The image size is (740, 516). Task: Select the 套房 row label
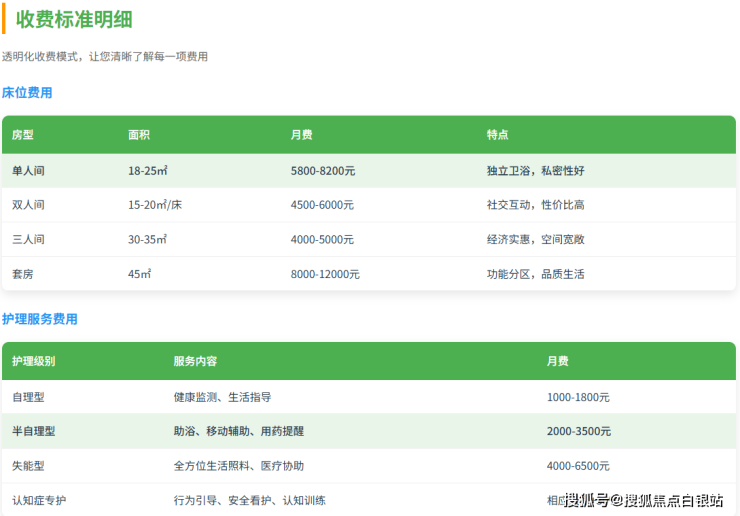tap(23, 274)
